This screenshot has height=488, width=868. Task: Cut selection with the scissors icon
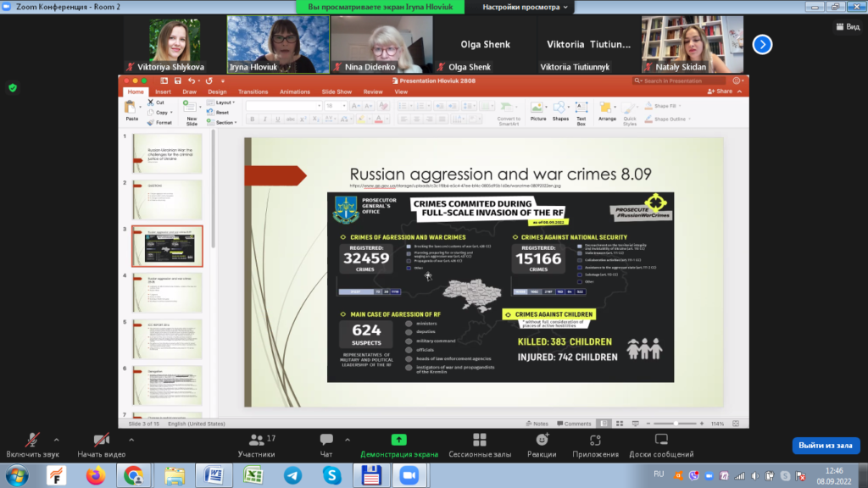pos(151,103)
